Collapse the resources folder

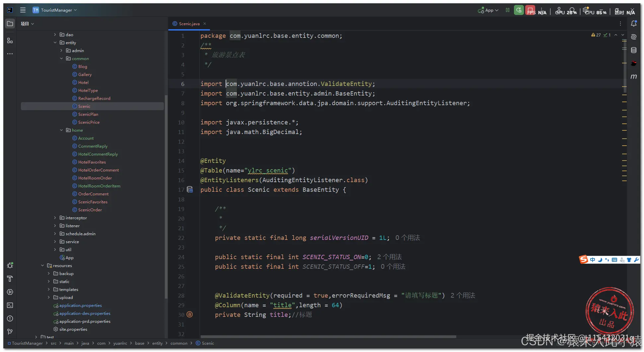point(42,265)
